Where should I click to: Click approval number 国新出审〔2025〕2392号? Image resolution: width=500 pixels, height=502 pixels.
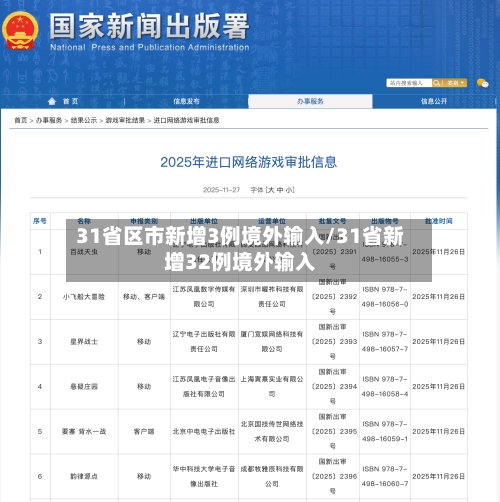(333, 297)
